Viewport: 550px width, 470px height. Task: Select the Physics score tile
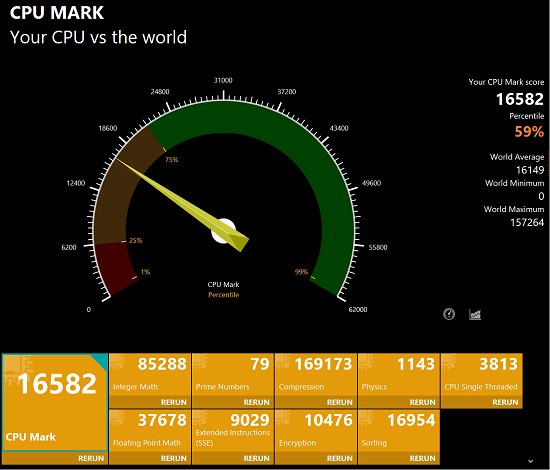[399, 375]
